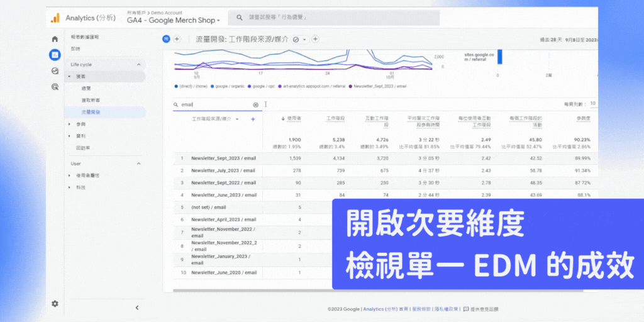The image size is (644, 322).
Task: Click the Google Analytics logo icon
Action: [55, 18]
